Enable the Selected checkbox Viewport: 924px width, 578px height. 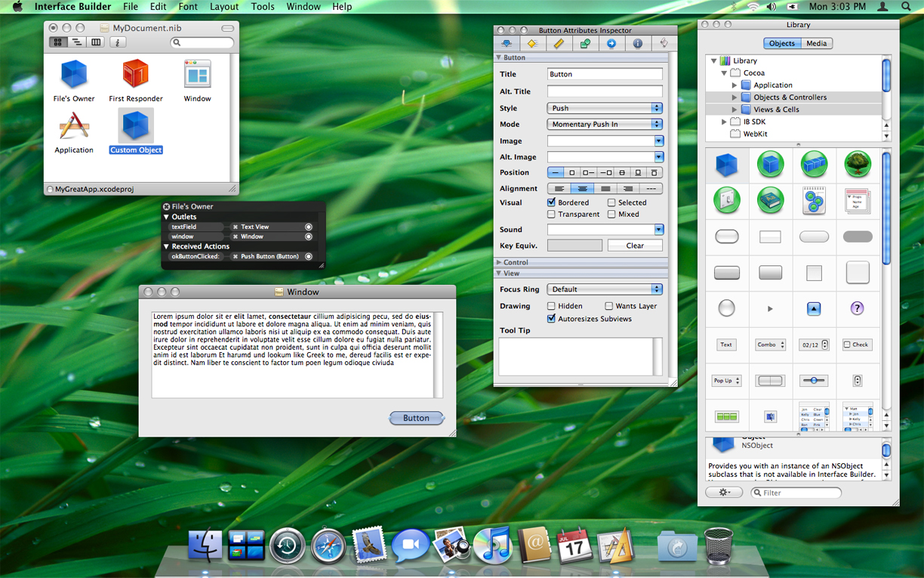coord(611,202)
